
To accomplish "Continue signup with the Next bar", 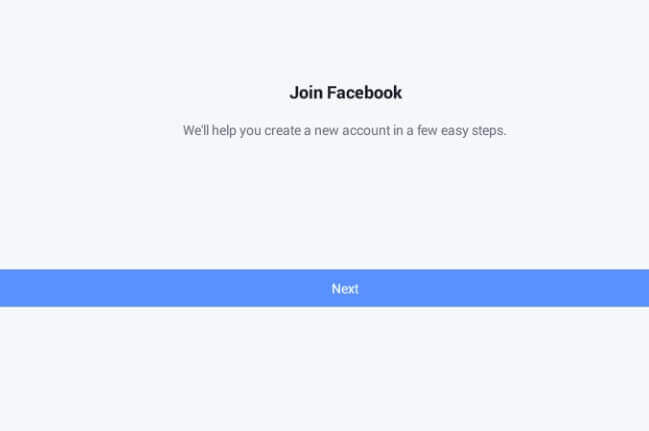I will tap(324, 288).
